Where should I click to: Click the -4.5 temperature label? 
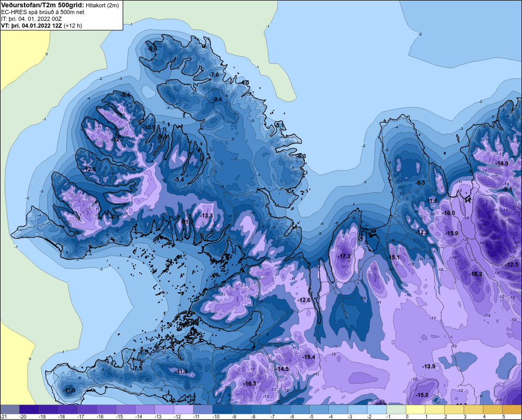point(245,82)
